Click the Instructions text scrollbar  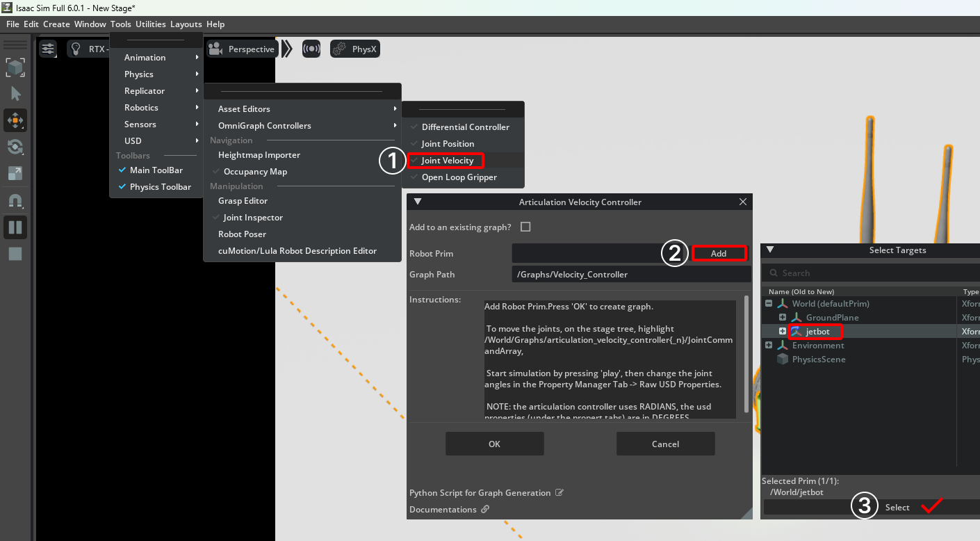coord(746,355)
